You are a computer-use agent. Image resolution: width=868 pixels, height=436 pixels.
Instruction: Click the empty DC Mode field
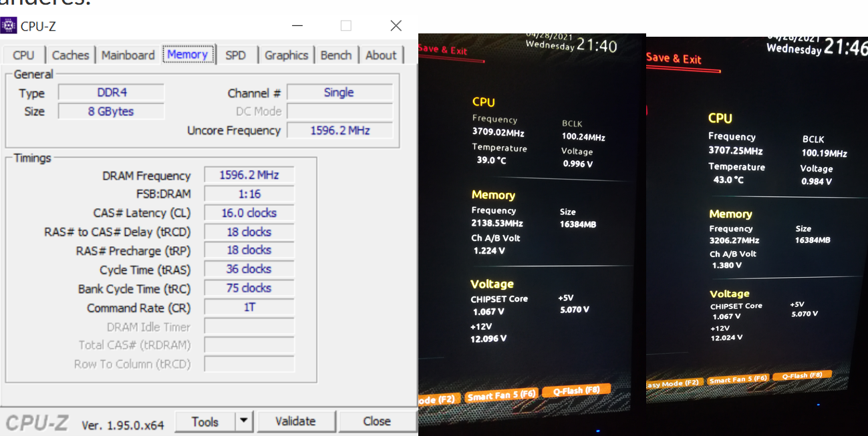339,111
